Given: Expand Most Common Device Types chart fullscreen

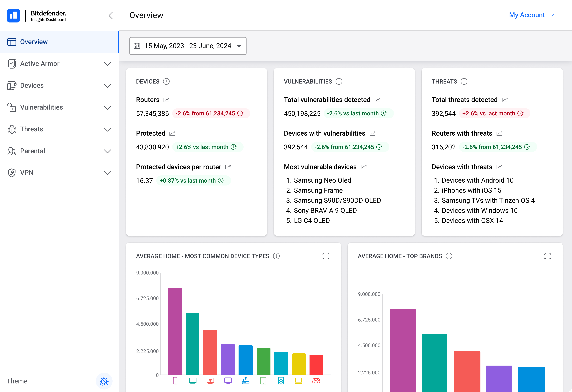Looking at the screenshot, I should 326,256.
